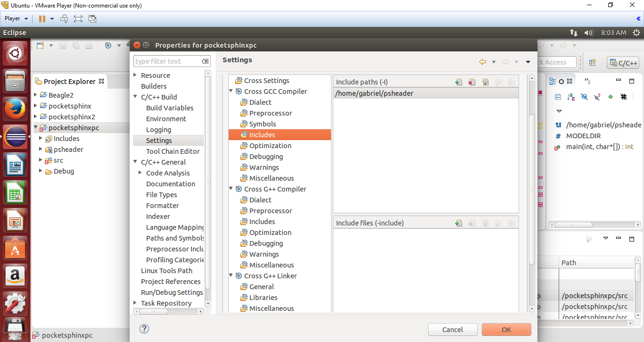Open Firefox from the Ubuntu launcher

coord(15,109)
